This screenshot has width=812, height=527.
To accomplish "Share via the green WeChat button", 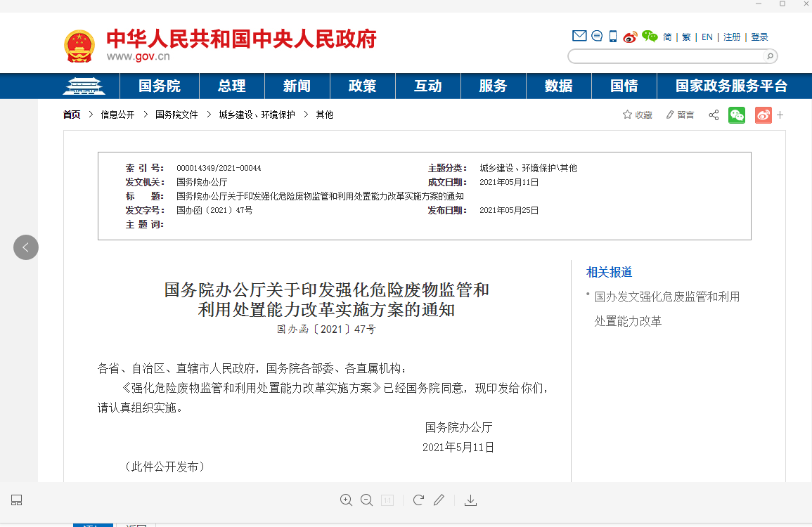I will pyautogui.click(x=737, y=115).
